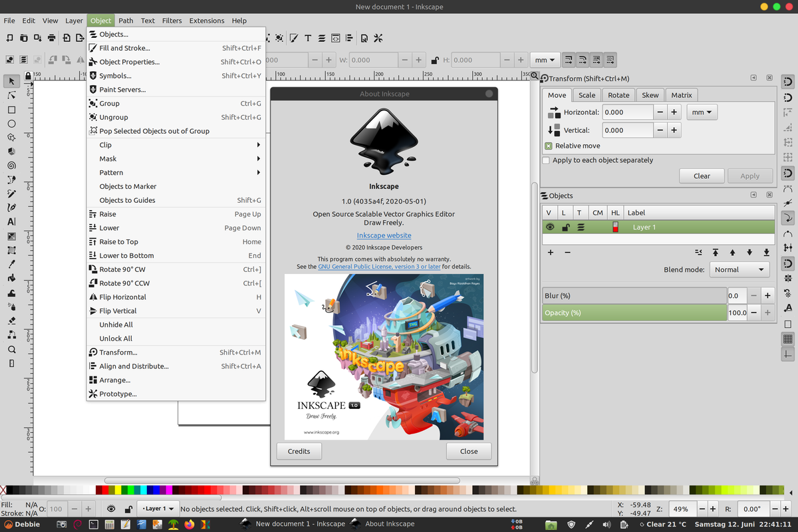Adjust the Opacity (%) slider
The width and height of the screenshot is (798, 532).
point(634,313)
